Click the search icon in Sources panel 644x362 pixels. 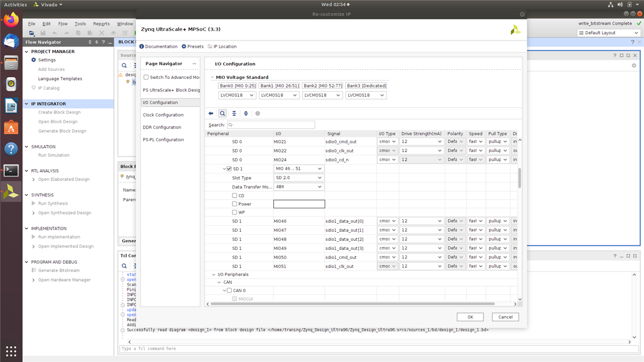click(x=124, y=65)
